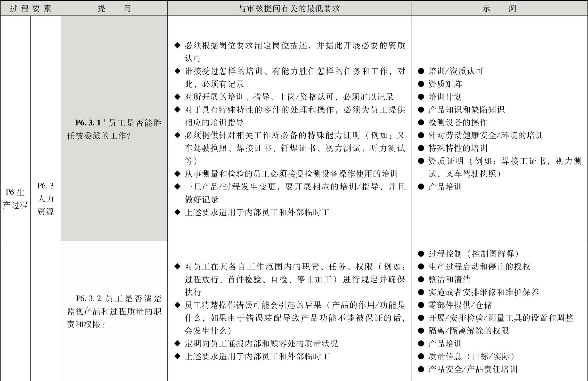Click 整洁和清洁 example item

pos(449,279)
